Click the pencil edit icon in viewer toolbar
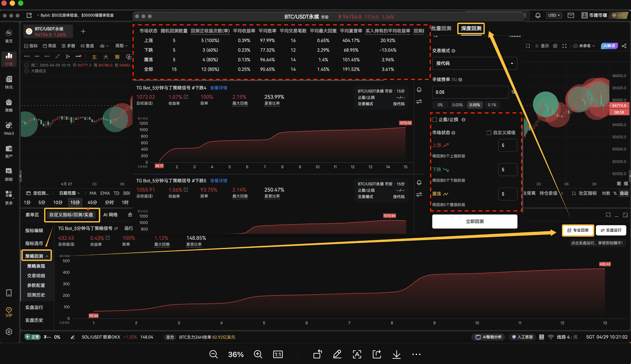 [337, 354]
